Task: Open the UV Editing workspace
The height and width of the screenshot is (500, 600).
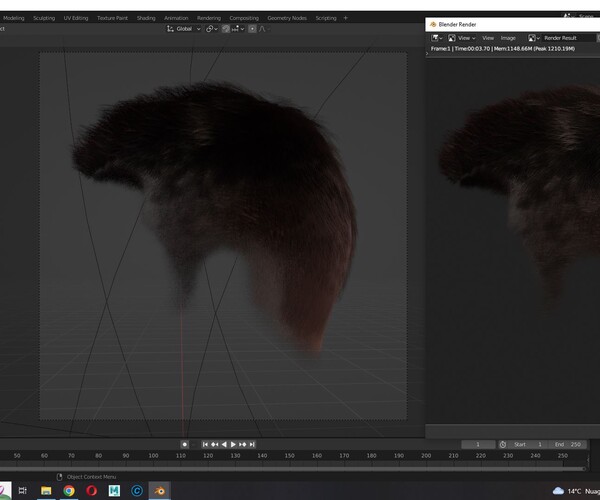Action: pyautogui.click(x=76, y=18)
